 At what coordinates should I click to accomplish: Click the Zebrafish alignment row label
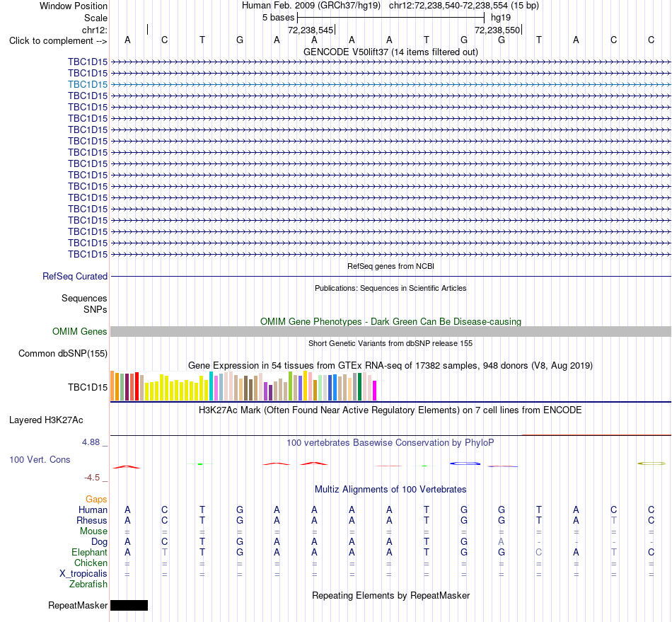[88, 584]
